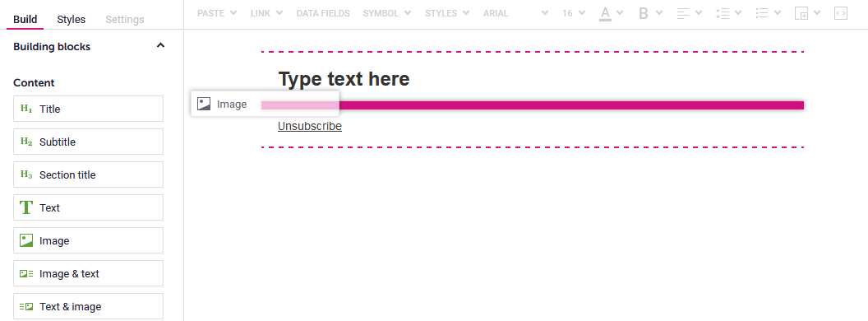Open the source code view icon
The height and width of the screenshot is (321, 868).
tap(840, 13)
